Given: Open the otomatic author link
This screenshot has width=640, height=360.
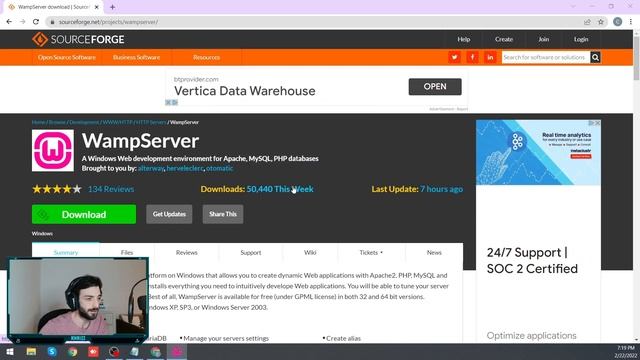Looking at the screenshot, I should pos(220,168).
